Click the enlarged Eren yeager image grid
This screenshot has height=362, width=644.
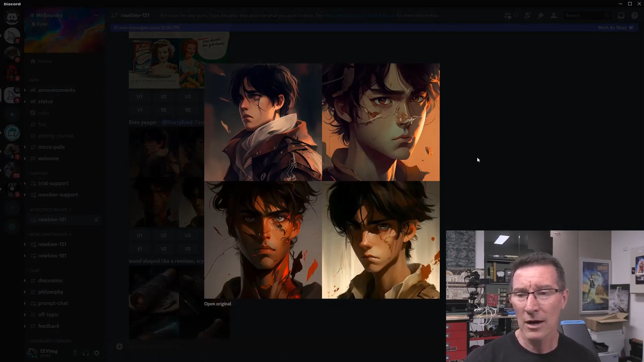pos(322,181)
